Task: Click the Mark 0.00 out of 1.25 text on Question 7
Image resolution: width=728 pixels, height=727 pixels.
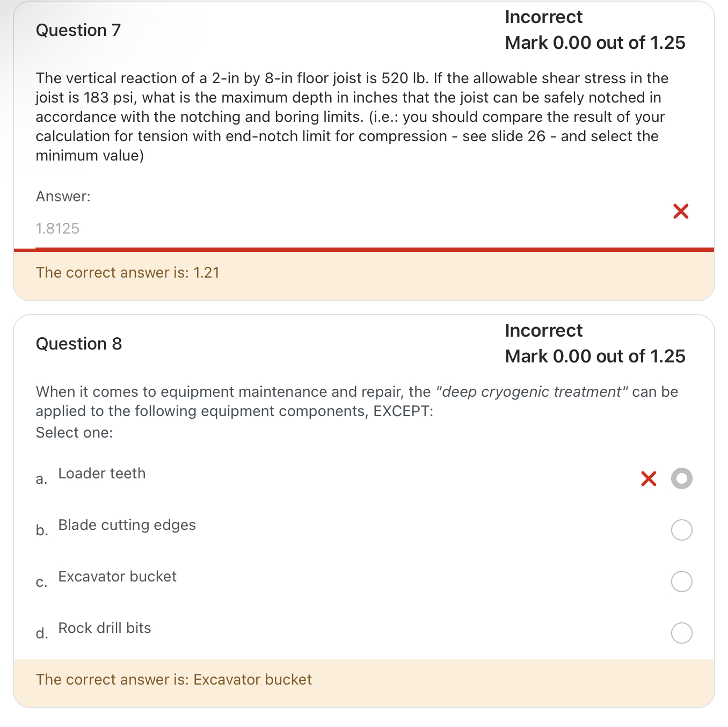Action: coord(595,43)
